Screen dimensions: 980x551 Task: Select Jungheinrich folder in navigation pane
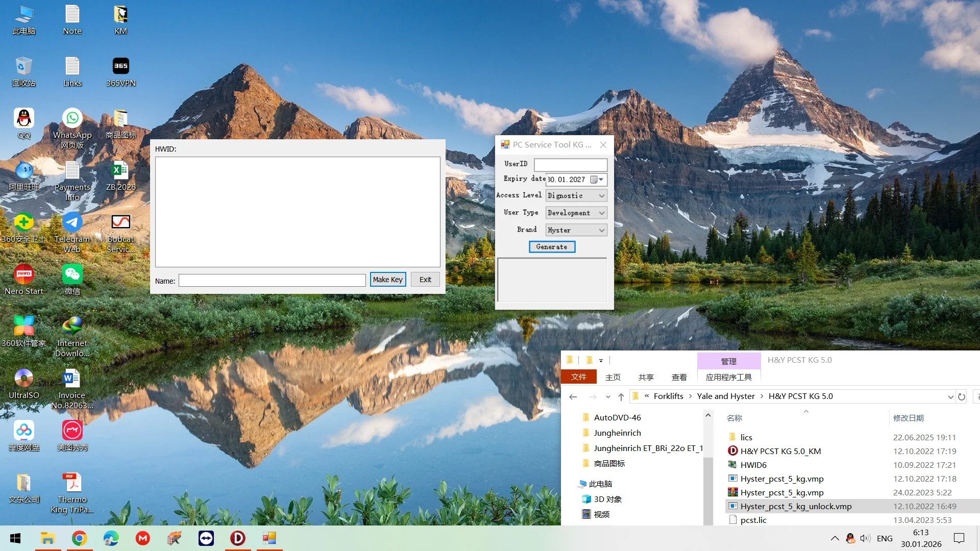coord(617,433)
